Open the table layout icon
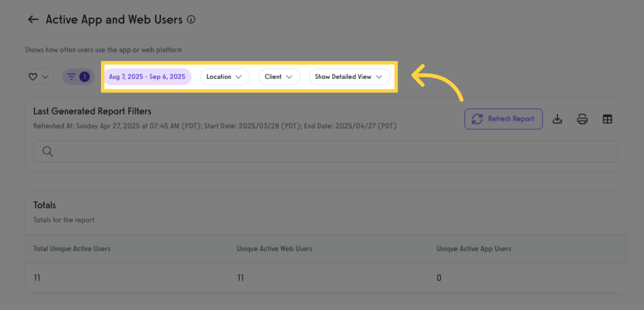 click(607, 119)
